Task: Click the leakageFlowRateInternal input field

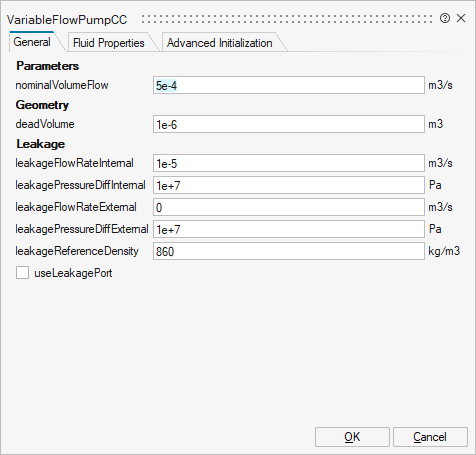Action: (x=289, y=163)
